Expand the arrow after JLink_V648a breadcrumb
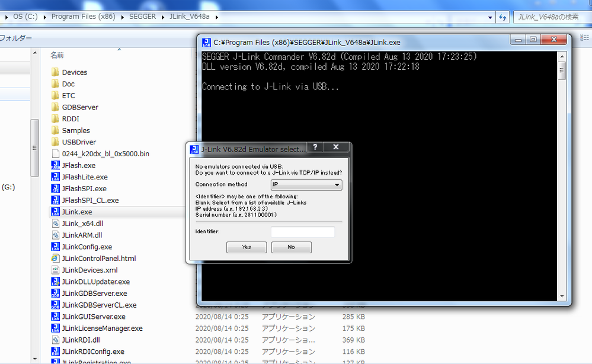 (x=217, y=17)
